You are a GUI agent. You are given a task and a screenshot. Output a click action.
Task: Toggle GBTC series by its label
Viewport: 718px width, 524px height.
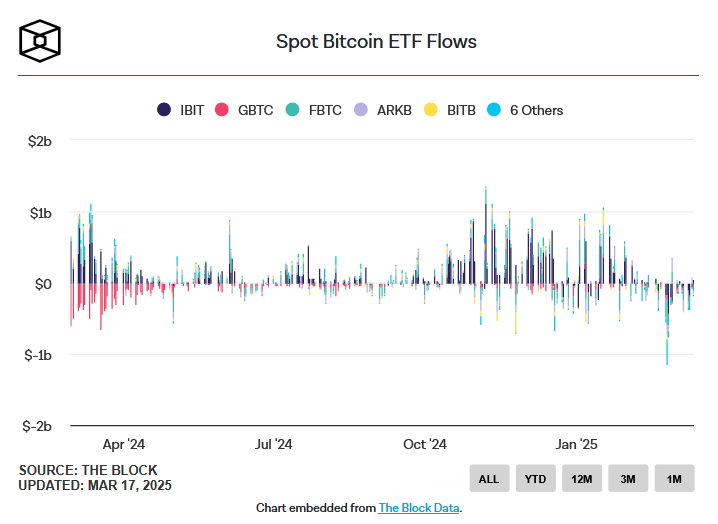255,110
